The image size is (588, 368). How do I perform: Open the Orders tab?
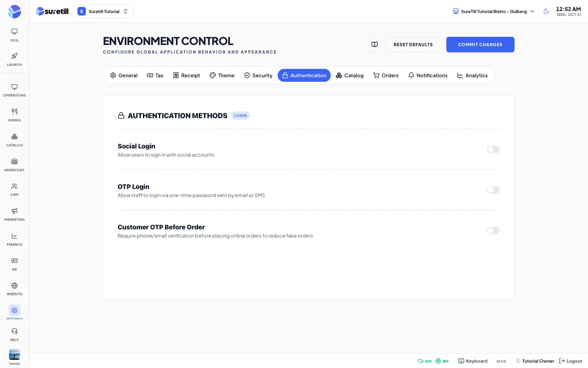[x=386, y=75]
